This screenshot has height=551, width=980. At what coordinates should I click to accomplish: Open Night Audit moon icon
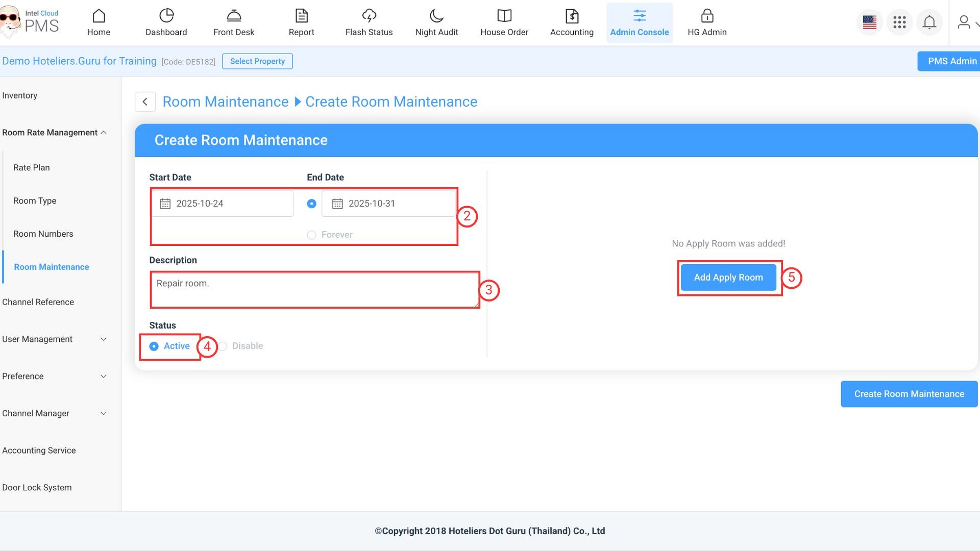point(436,16)
